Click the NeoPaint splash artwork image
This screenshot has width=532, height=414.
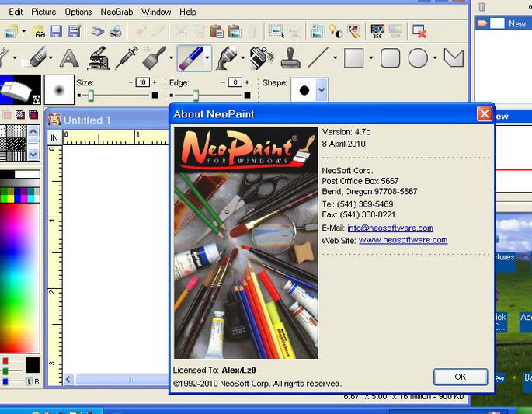coord(246,243)
